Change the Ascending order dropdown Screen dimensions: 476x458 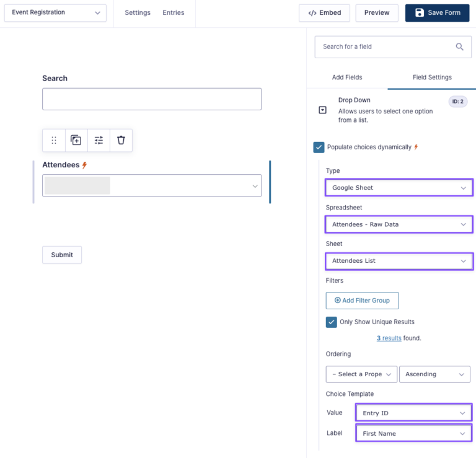434,374
